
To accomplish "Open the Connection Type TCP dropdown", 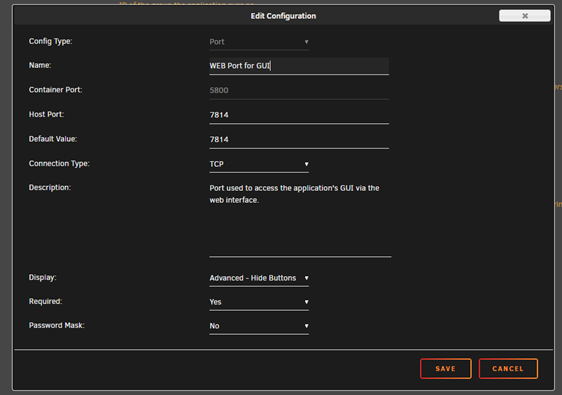I will (x=259, y=164).
